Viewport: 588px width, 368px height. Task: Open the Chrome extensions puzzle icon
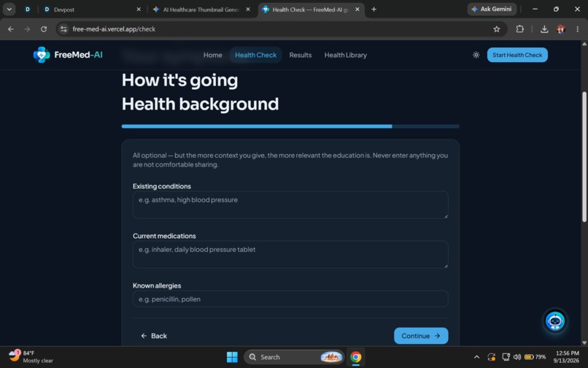coord(519,29)
